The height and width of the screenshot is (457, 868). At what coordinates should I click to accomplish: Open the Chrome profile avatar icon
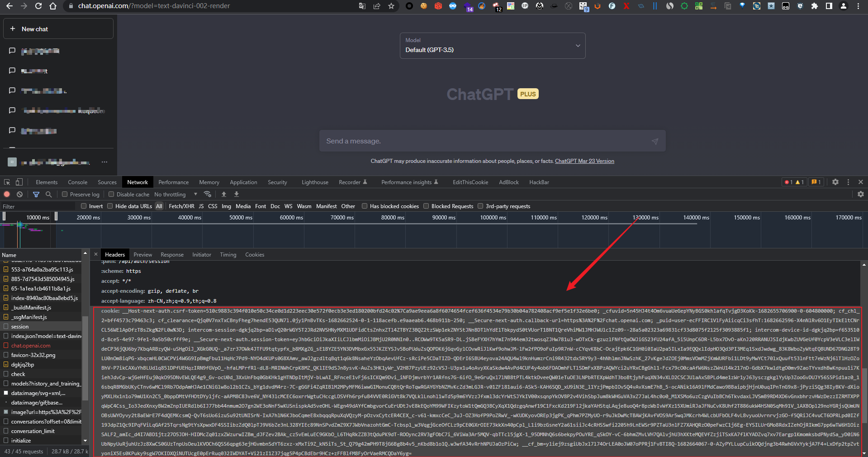844,6
